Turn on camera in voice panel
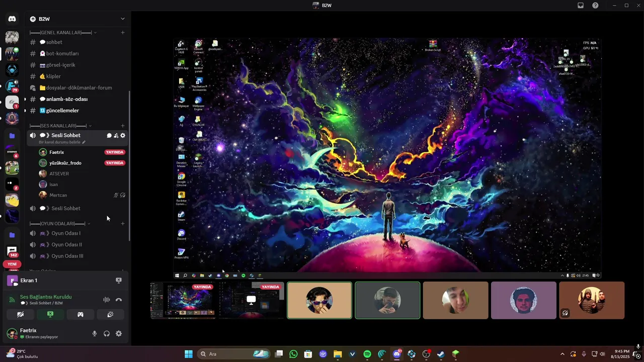The image size is (644, 362). coord(20,314)
